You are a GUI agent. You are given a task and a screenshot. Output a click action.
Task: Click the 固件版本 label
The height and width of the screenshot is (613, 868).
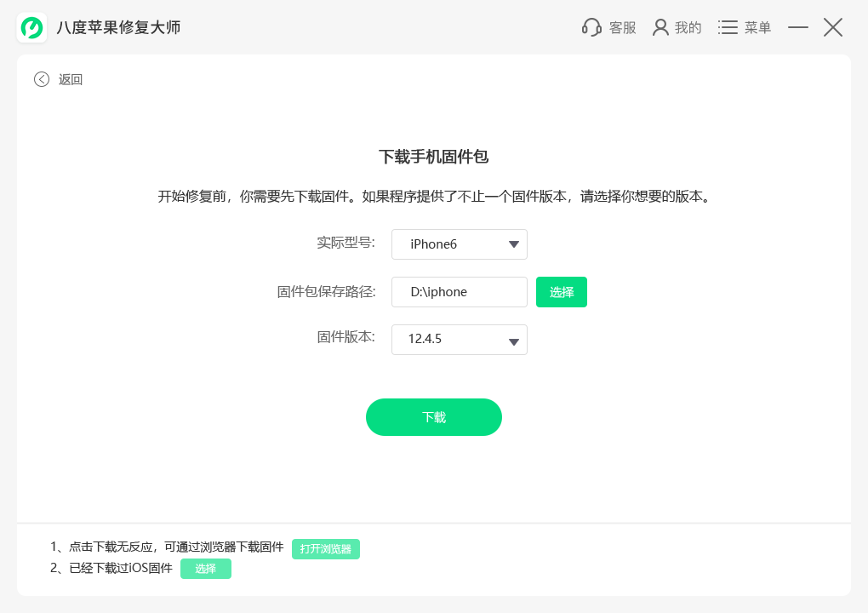click(x=346, y=336)
